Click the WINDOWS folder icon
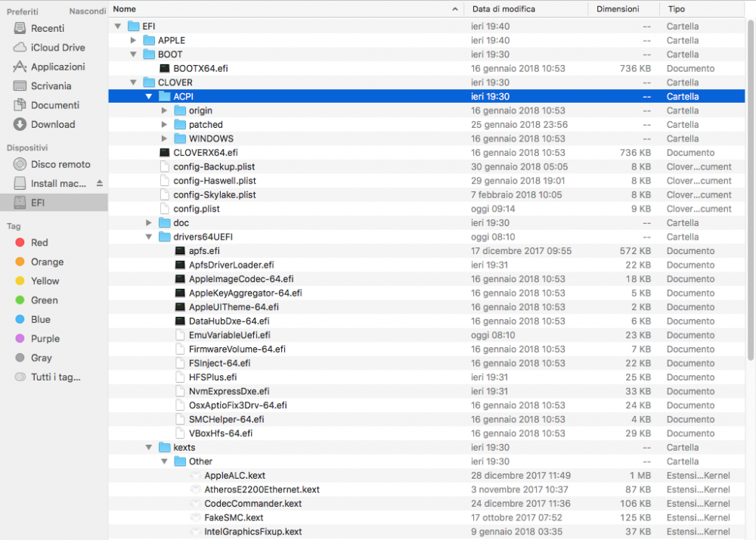This screenshot has width=756, height=540. click(x=180, y=139)
